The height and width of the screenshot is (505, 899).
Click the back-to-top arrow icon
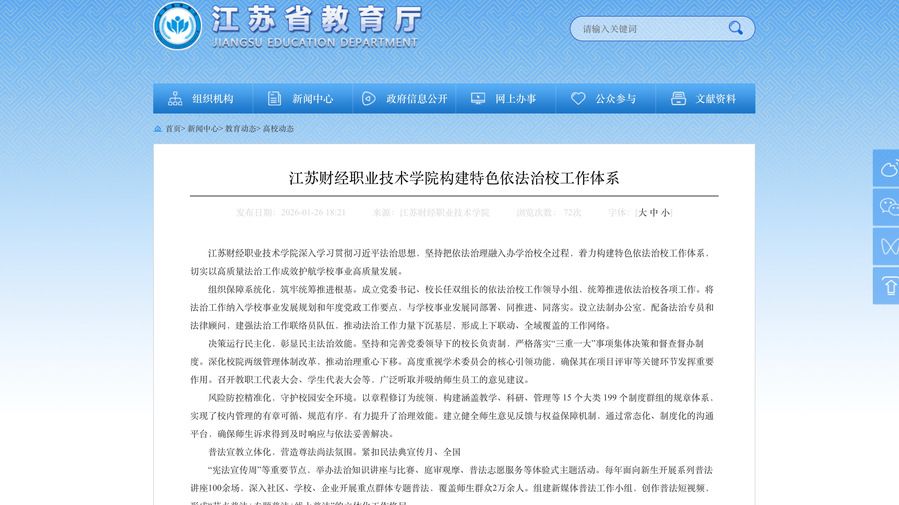point(887,286)
